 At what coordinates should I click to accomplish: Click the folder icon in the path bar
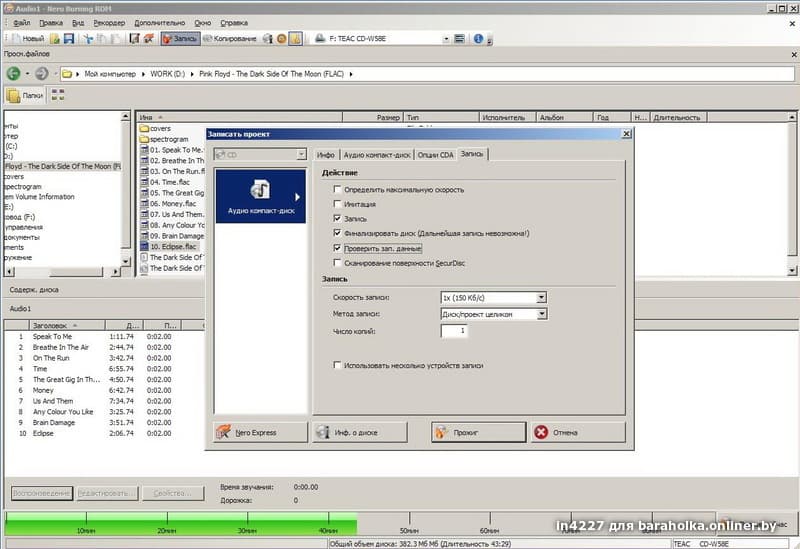pos(67,74)
